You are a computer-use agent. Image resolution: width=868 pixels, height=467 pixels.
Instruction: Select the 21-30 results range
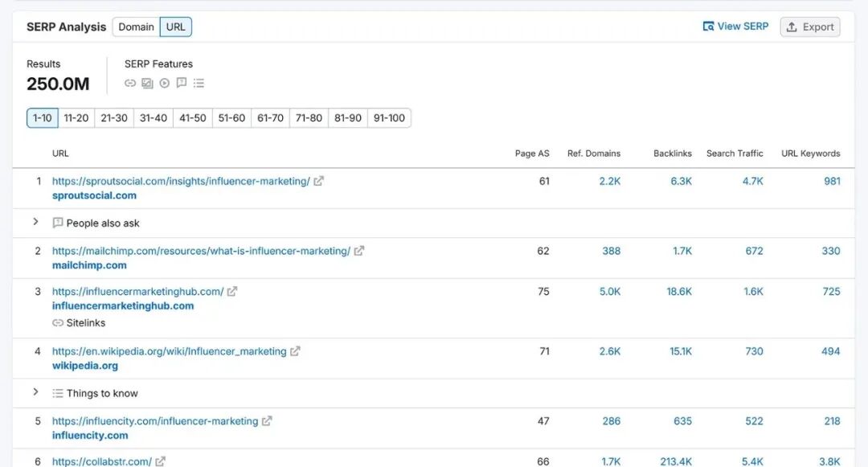(114, 118)
